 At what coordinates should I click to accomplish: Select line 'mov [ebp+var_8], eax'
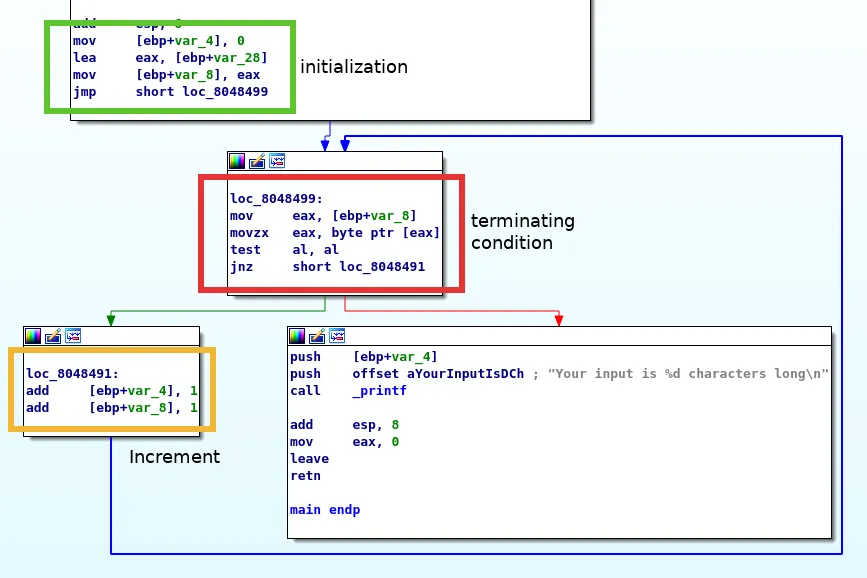166,75
